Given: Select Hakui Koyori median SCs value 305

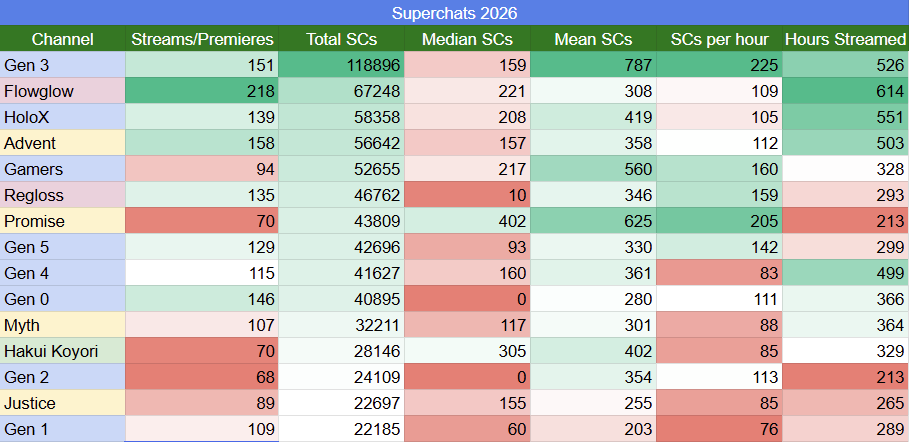Looking at the screenshot, I should point(467,351).
